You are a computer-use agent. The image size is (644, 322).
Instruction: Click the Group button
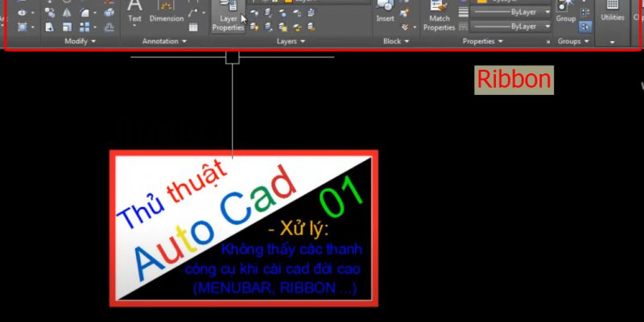pyautogui.click(x=566, y=11)
